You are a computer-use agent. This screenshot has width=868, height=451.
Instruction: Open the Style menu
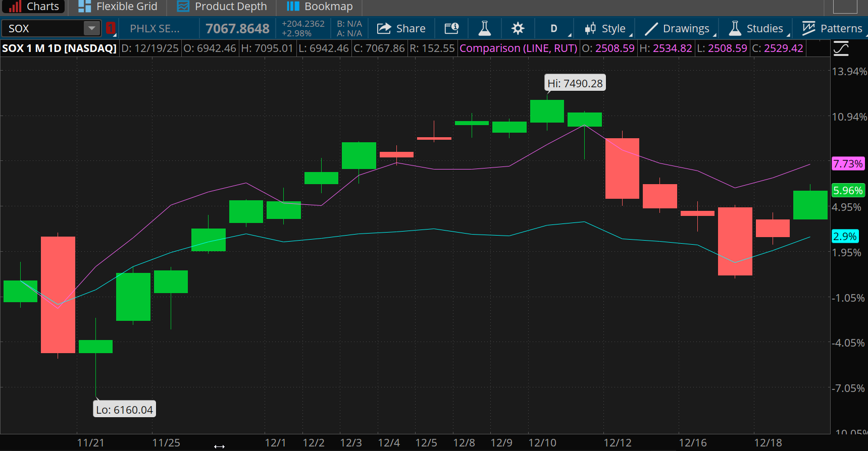pyautogui.click(x=605, y=28)
